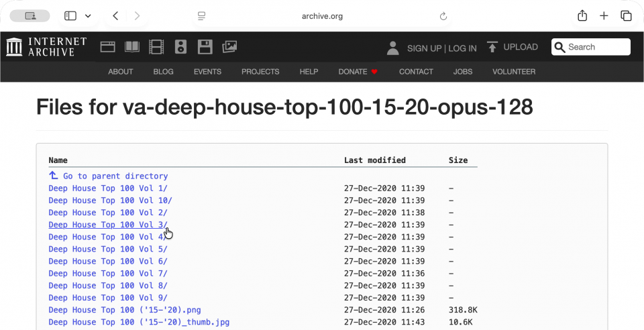Open the Texts book icon
Image resolution: width=644 pixels, height=330 pixels.
point(132,47)
